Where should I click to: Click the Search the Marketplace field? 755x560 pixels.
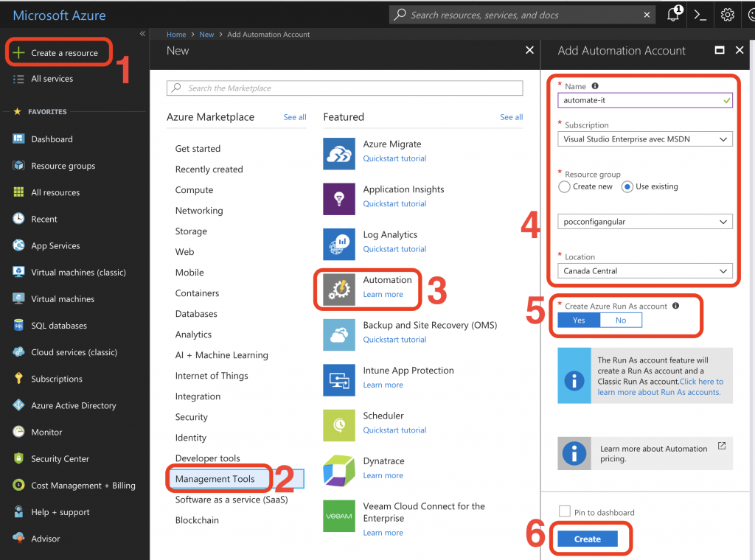(x=345, y=88)
